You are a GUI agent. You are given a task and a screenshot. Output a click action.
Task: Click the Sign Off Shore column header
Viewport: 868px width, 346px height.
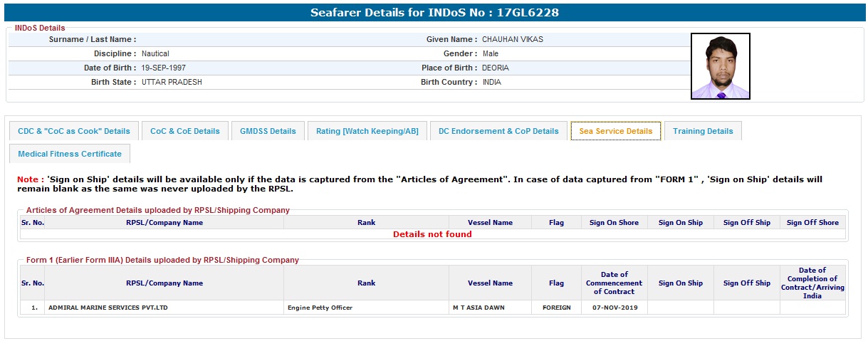(812, 223)
